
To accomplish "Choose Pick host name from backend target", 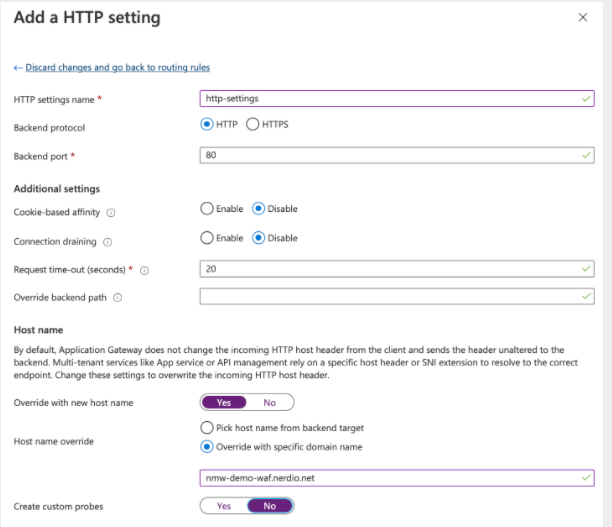I will (x=206, y=428).
